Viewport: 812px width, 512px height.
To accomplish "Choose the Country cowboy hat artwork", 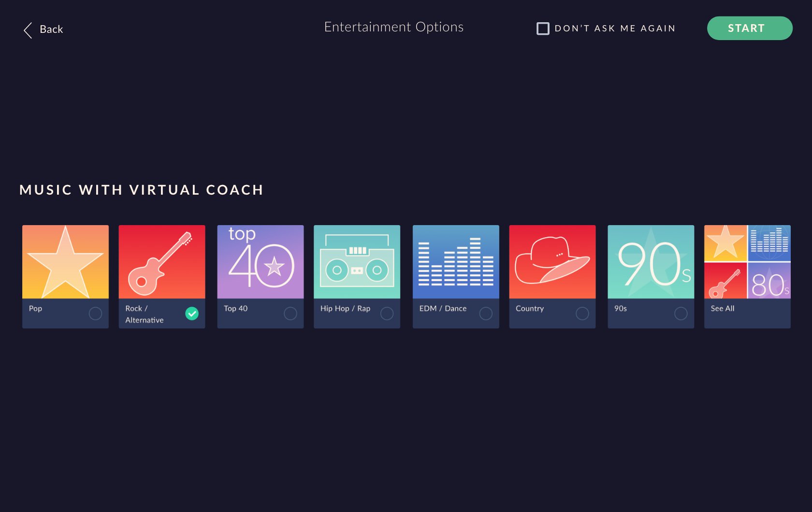I will (552, 261).
